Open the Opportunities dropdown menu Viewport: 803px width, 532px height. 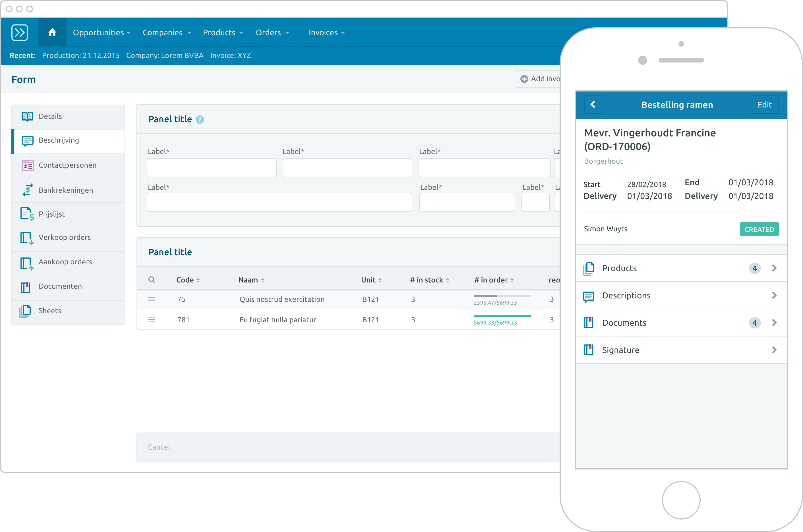click(x=102, y=33)
